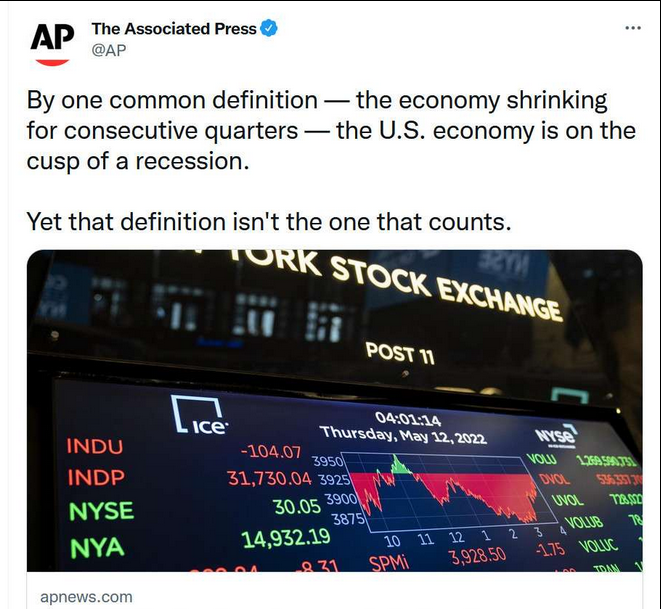This screenshot has height=609, width=661.
Task: Open the tweet's more options menu
Action: pyautogui.click(x=632, y=28)
